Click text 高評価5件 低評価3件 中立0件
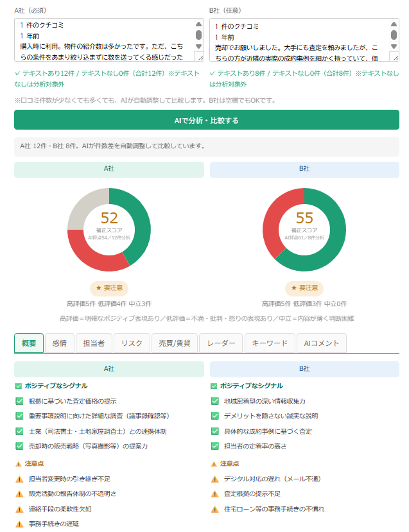This screenshot has height=532, width=409. [304, 304]
